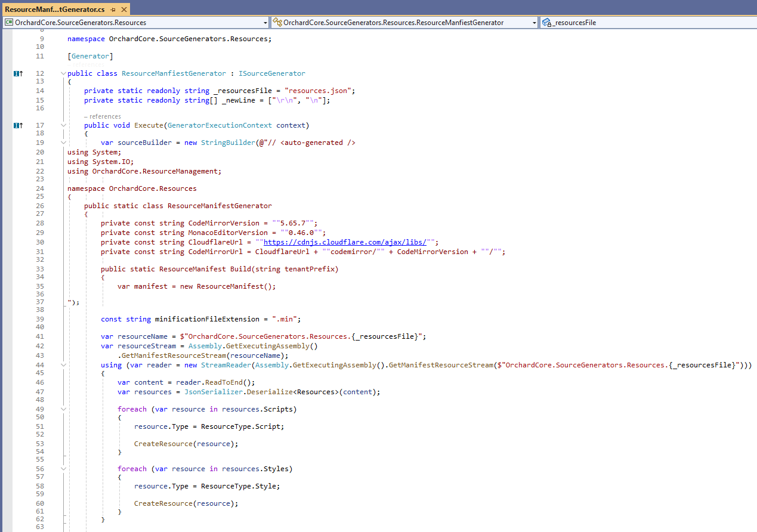Click interface implementation glyph on line 17
This screenshot has height=532, width=757.
click(18, 125)
